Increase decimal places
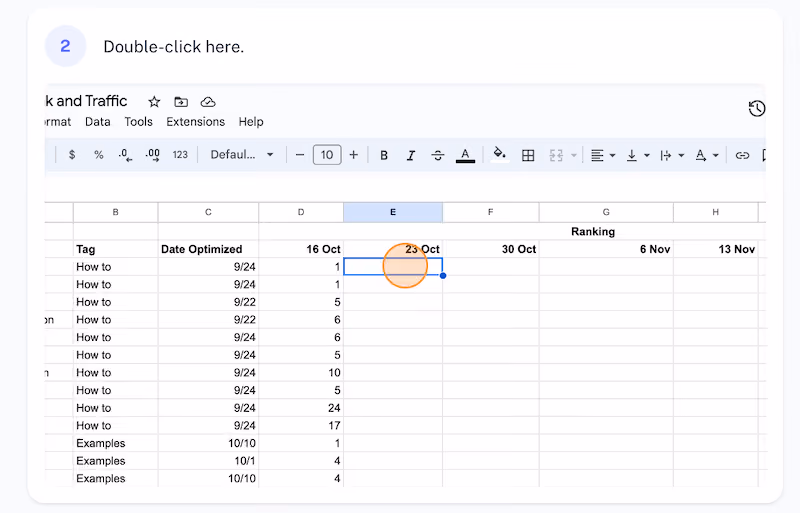800x513 pixels. [153, 155]
